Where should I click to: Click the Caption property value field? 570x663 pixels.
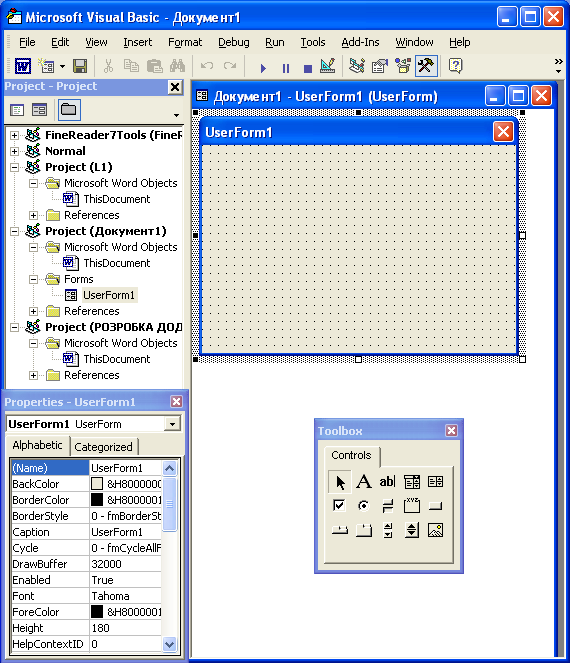pos(126,532)
